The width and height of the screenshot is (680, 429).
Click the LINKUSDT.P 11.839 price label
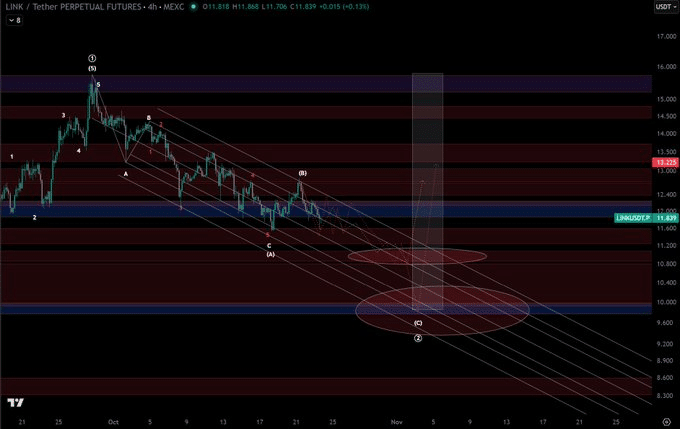click(x=647, y=218)
